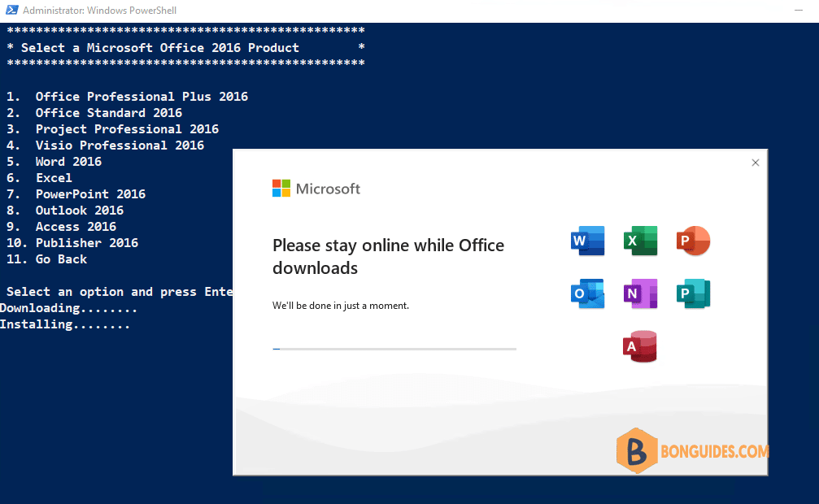Screen dimensions: 819x504
Task: Click the Bonguides.com watermark logo
Action: click(692, 450)
